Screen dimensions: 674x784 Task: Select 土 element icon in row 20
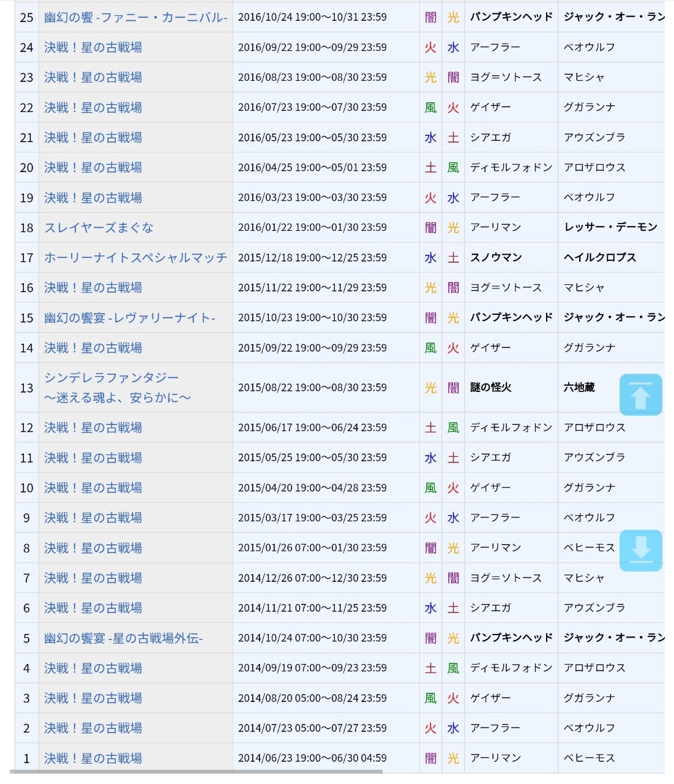pyautogui.click(x=431, y=167)
